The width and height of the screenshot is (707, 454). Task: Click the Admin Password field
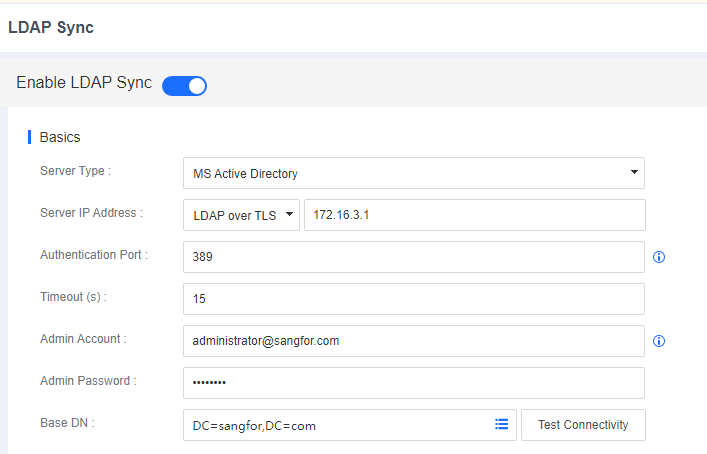click(x=413, y=383)
